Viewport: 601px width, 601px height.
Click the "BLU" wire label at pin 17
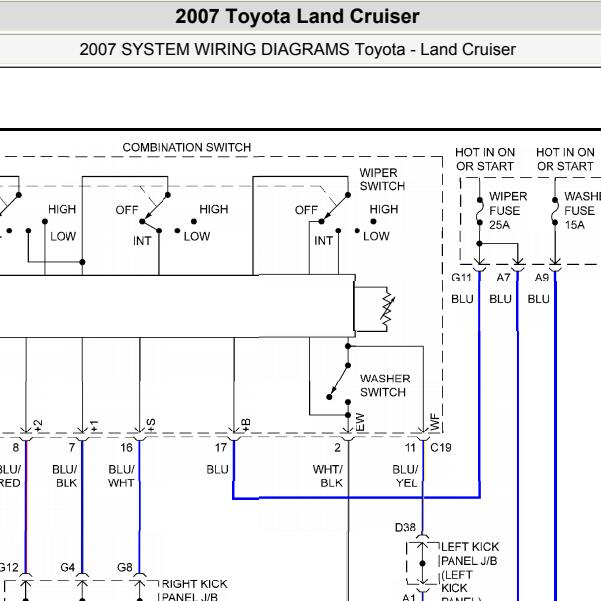tap(217, 470)
